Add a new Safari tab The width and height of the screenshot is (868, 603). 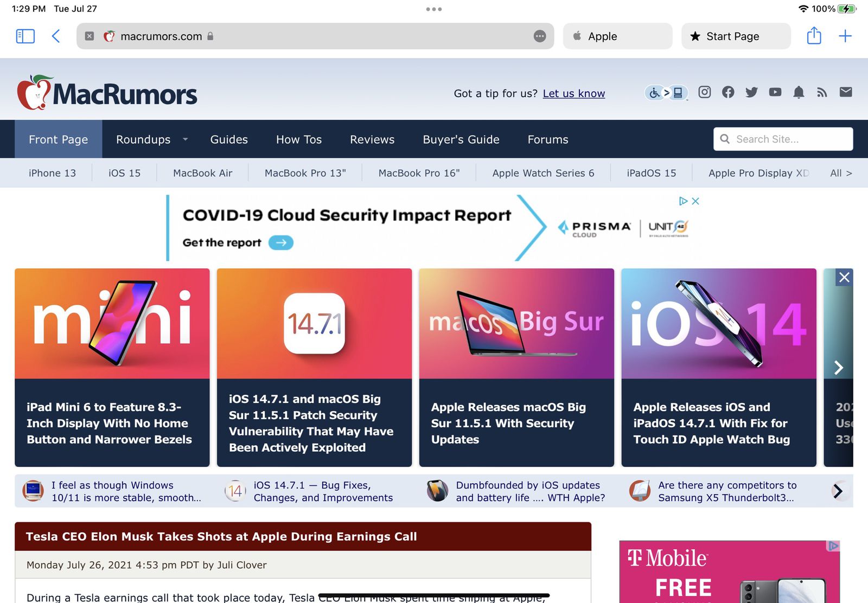coord(845,36)
